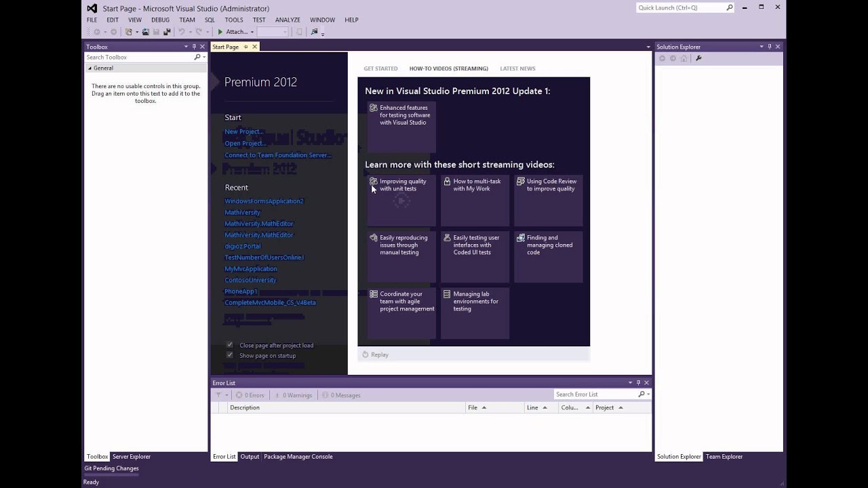Switch to the Server Explorer tab
This screenshot has height=488, width=868.
pos(132,457)
